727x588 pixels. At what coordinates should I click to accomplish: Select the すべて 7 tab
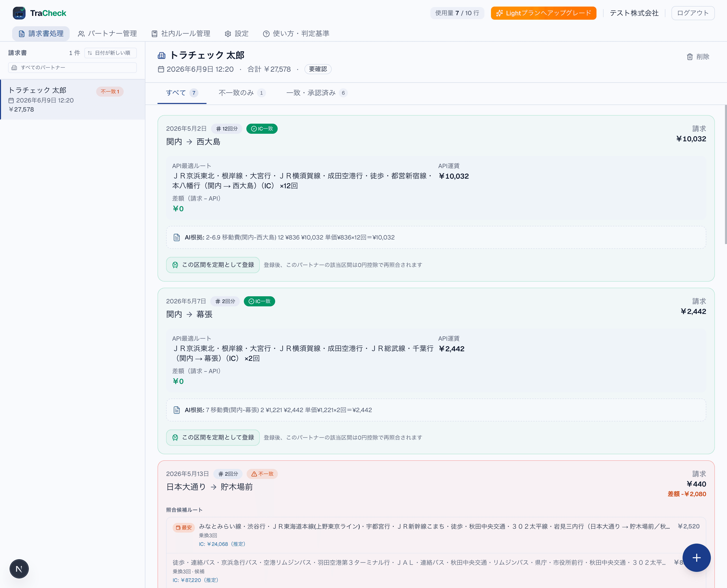182,93
